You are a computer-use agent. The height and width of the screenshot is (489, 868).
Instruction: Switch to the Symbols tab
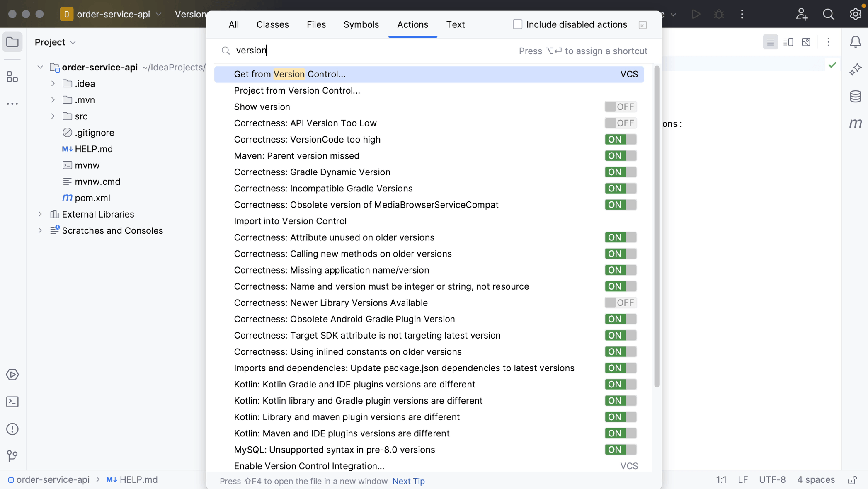click(x=361, y=24)
